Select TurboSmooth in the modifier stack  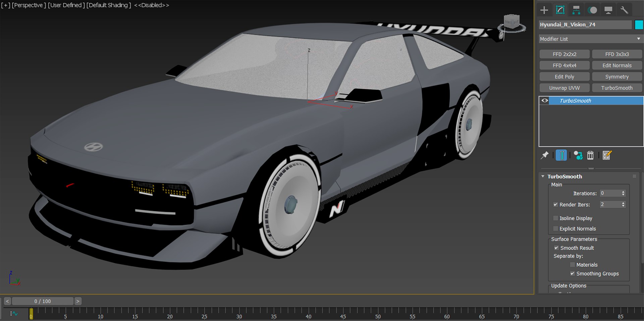click(596, 101)
